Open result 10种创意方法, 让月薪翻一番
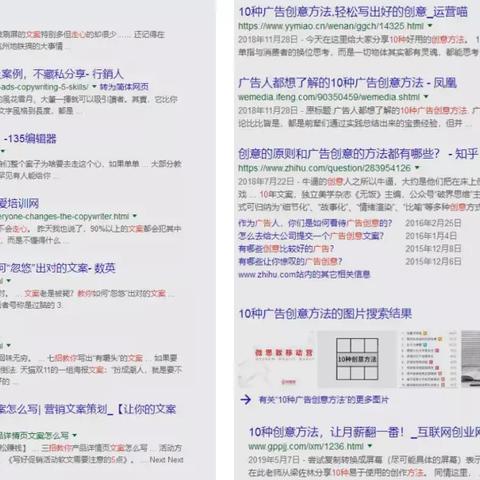Image resolution: width=480 pixels, height=480 pixels. click(364, 432)
